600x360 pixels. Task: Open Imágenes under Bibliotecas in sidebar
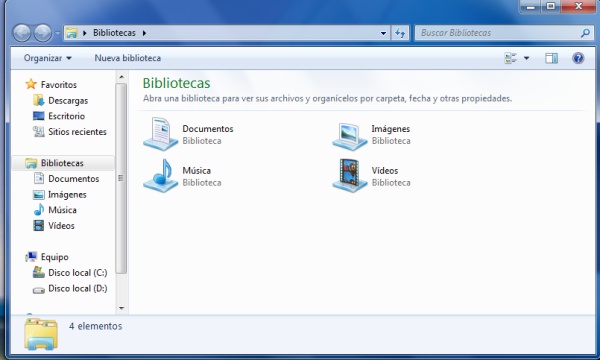pyautogui.click(x=67, y=195)
